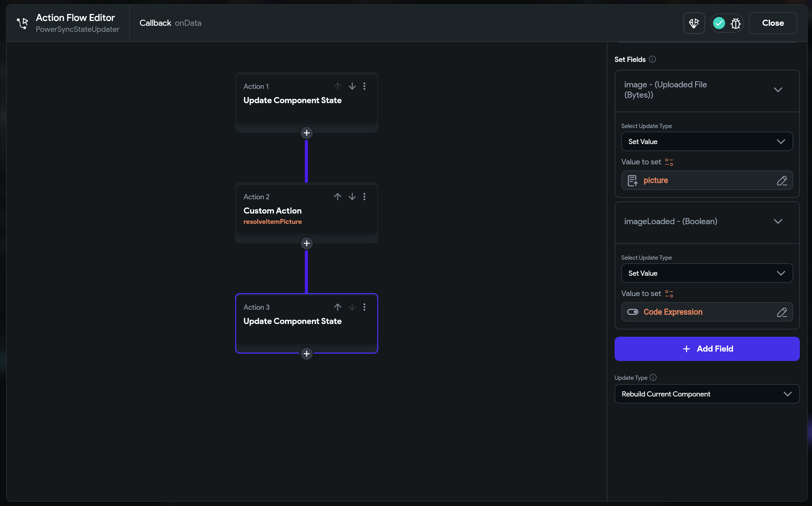Click the Add Field button
The width and height of the screenshot is (812, 506).
pyautogui.click(x=707, y=349)
